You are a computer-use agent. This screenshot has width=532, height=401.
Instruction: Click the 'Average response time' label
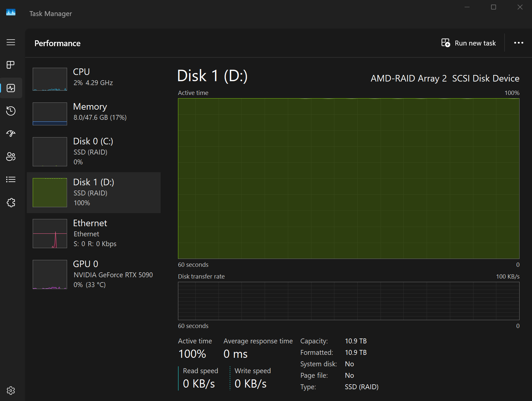click(x=258, y=341)
